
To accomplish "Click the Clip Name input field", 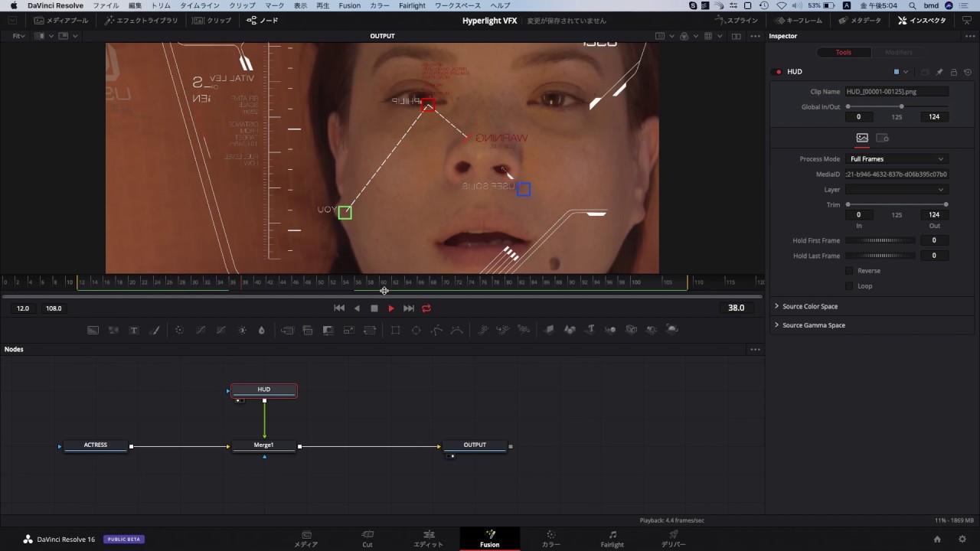I will click(896, 91).
